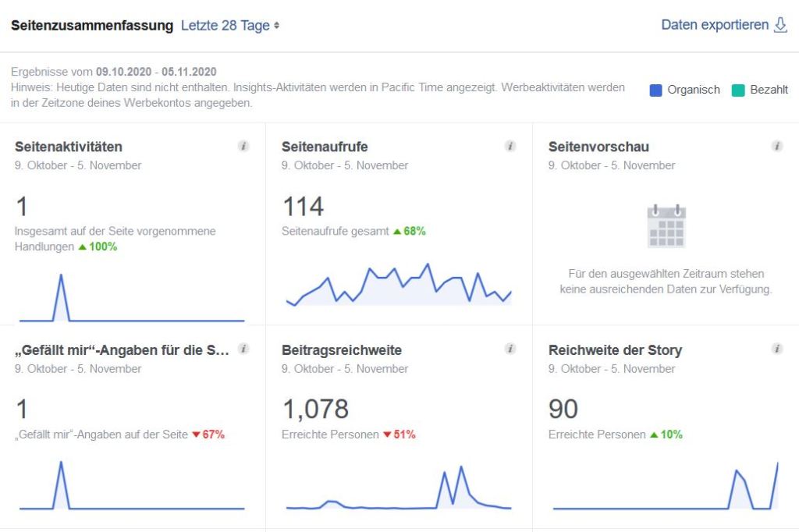
Task: Click the info icon on Seitenaufrufe card
Action: [x=510, y=146]
